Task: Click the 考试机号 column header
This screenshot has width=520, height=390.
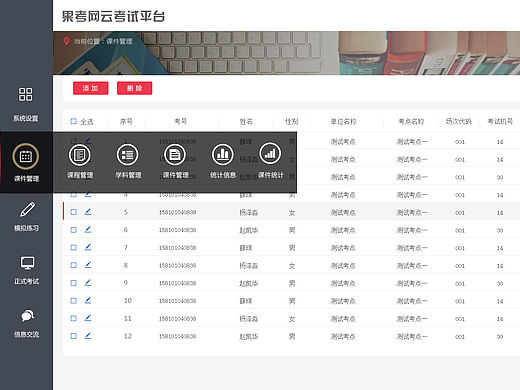Action: pos(500,122)
